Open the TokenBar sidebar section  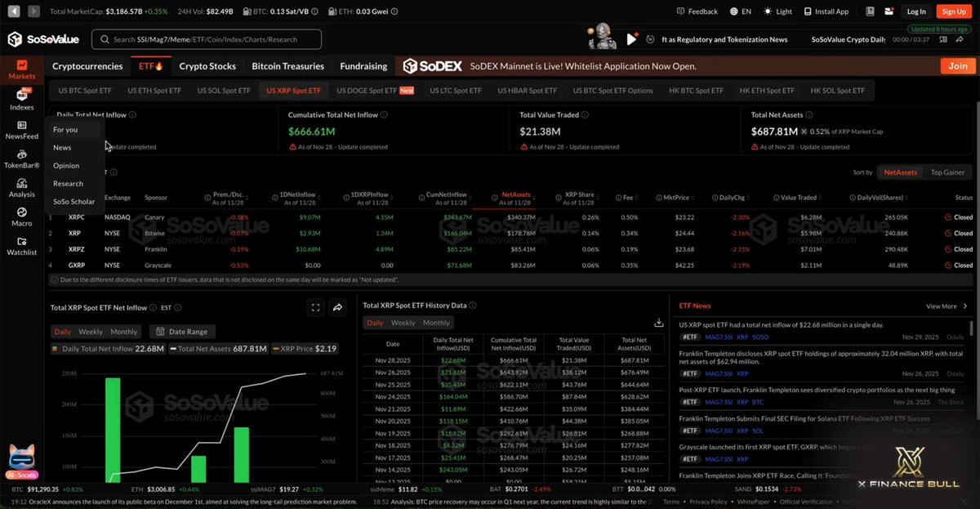coord(22,159)
